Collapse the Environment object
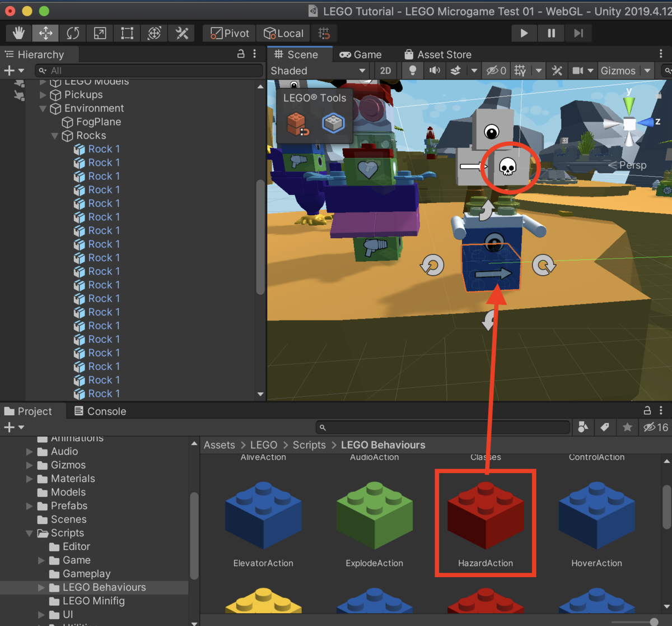Screen dimensions: 672x626 pyautogui.click(x=43, y=109)
